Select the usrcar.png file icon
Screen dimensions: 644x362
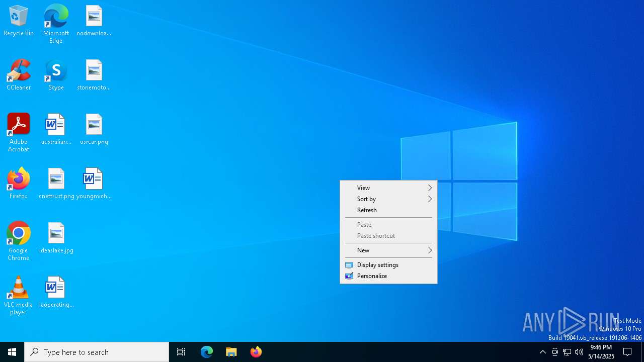tap(94, 130)
